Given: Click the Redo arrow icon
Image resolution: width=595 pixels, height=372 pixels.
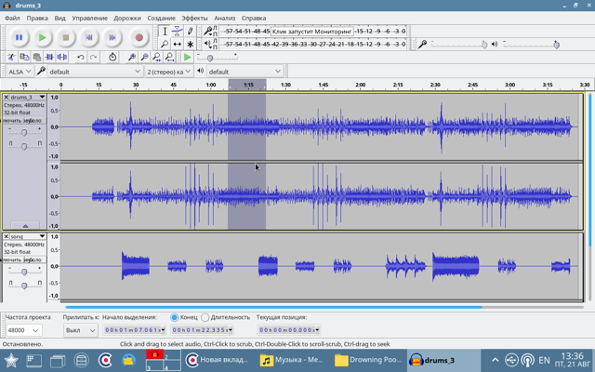Looking at the screenshot, I should 93,57.
